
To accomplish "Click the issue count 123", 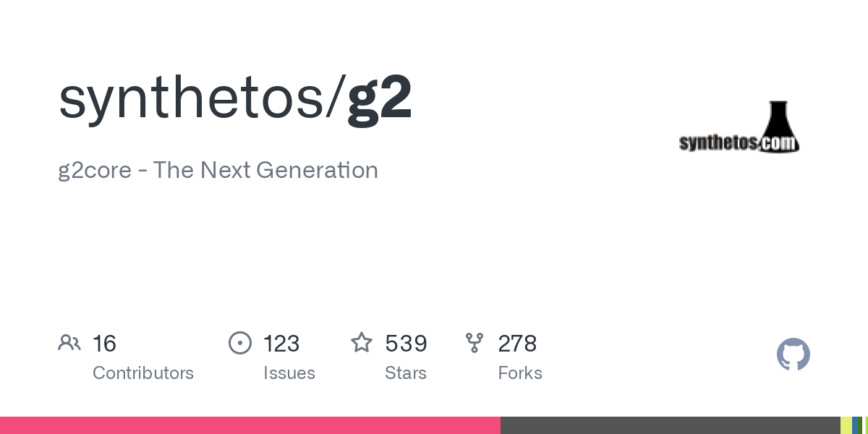I will point(281,343).
